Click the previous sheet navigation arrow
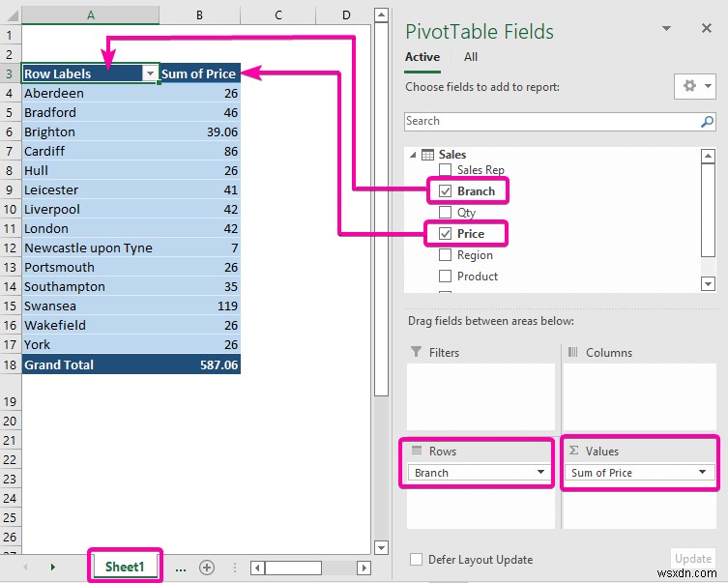 tap(25, 568)
